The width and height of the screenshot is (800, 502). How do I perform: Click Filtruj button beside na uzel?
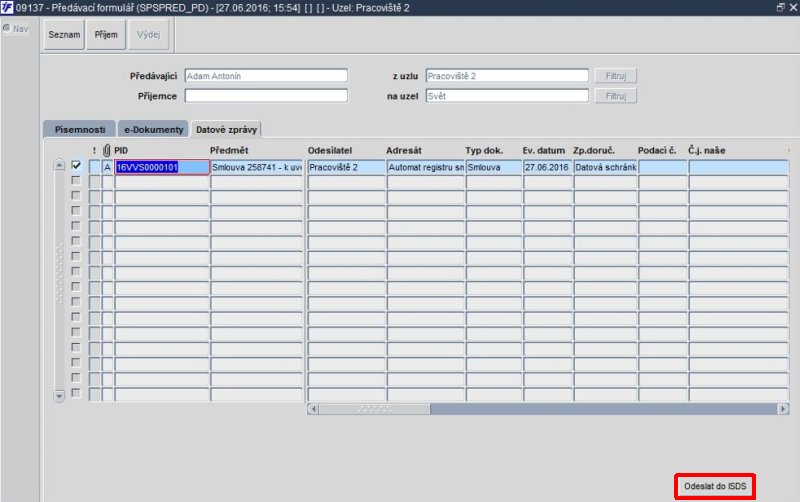pos(616,96)
